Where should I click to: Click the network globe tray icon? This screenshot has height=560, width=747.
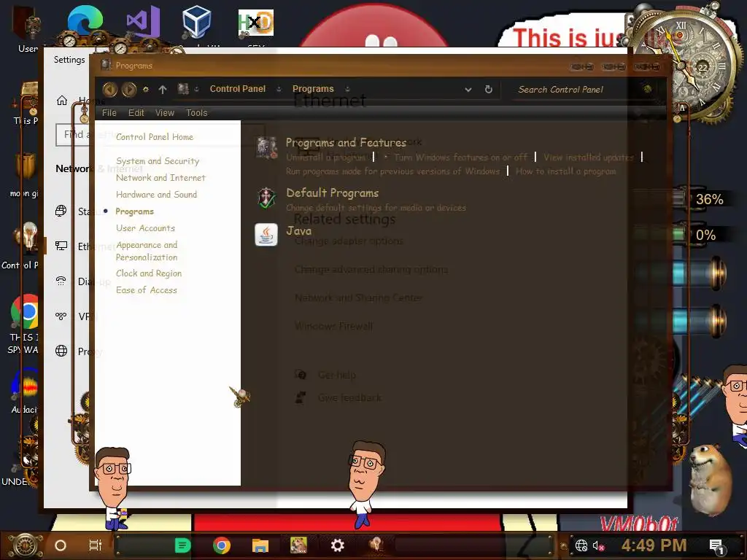581,545
